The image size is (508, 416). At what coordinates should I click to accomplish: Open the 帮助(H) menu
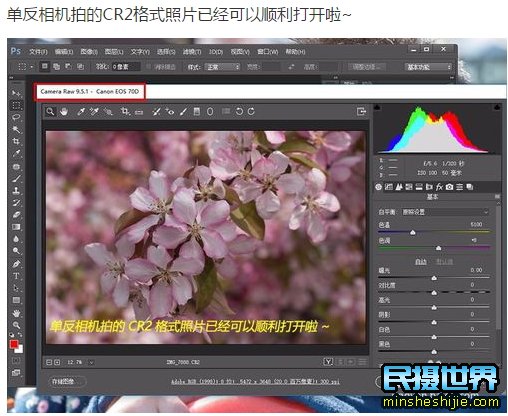295,52
